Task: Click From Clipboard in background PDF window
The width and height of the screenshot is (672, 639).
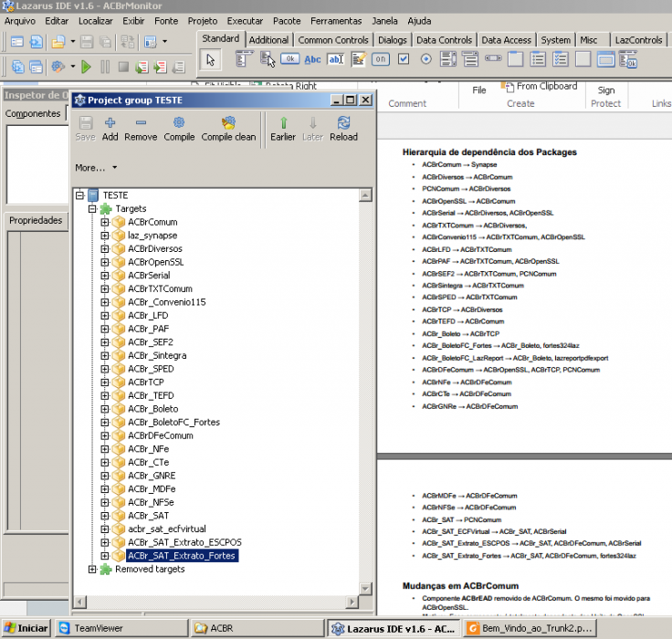Action: 539,87
